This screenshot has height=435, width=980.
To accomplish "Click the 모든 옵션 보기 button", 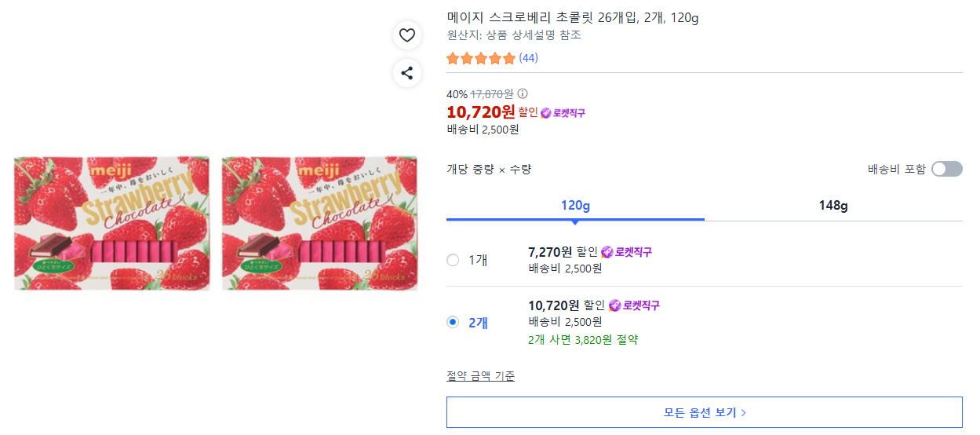I will point(704,412).
